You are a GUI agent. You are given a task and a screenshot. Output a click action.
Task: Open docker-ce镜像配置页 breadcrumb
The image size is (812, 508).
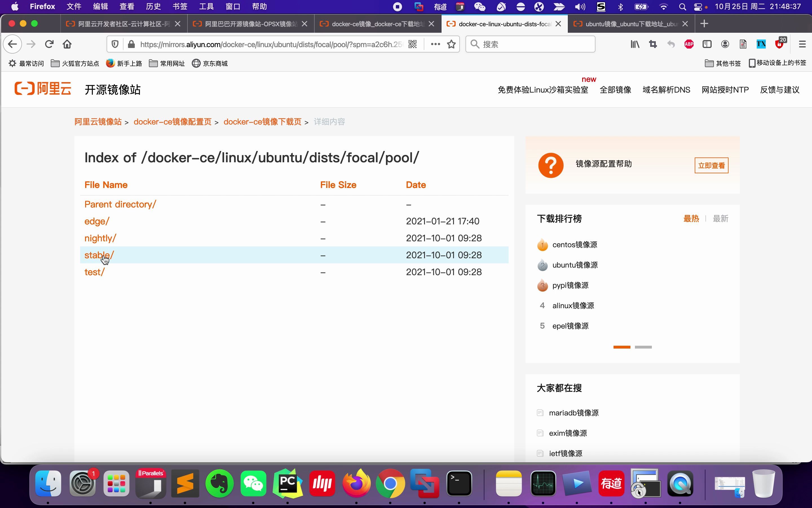[173, 122]
